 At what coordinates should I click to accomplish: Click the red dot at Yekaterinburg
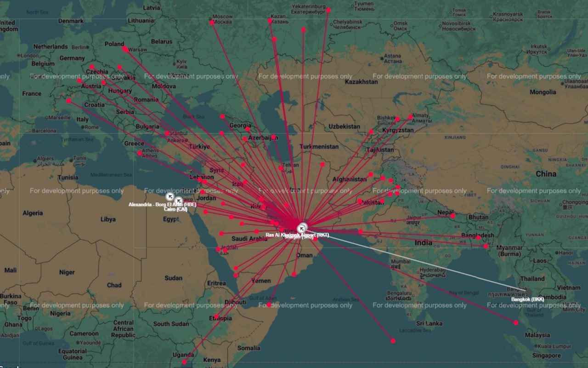[328, 9]
